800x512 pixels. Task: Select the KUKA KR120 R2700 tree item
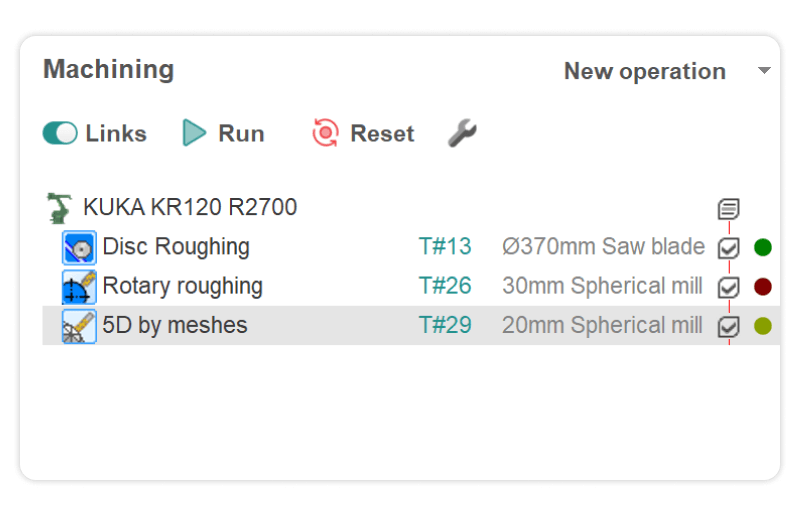(190, 208)
